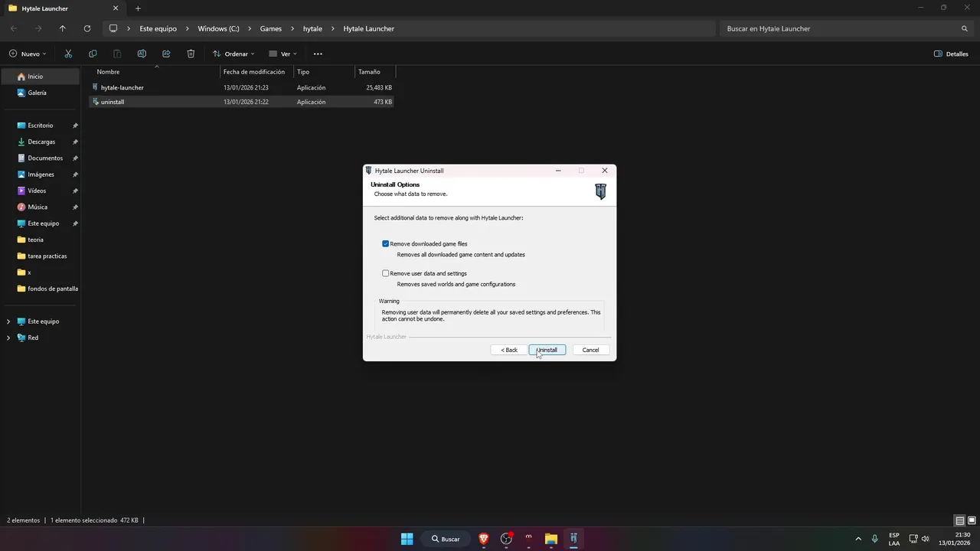The height and width of the screenshot is (551, 980).
Task: Expand chevron after Games in address bar
Action: (292, 28)
